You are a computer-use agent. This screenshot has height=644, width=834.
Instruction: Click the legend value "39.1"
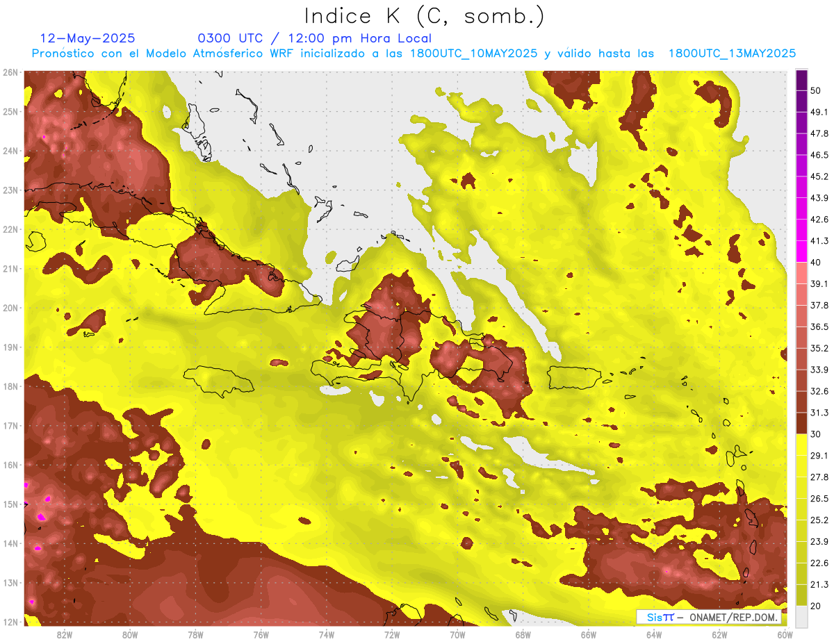coord(819,283)
